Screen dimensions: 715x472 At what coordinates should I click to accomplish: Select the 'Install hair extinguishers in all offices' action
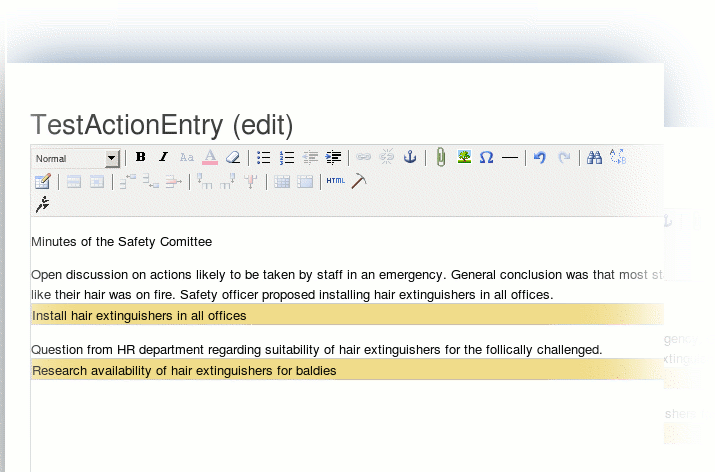140,315
